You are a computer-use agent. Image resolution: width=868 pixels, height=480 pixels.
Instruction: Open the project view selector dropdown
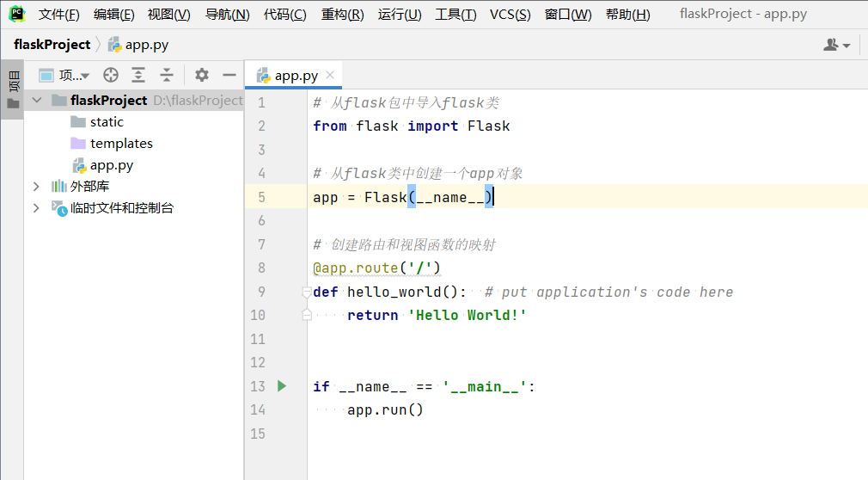(x=64, y=75)
